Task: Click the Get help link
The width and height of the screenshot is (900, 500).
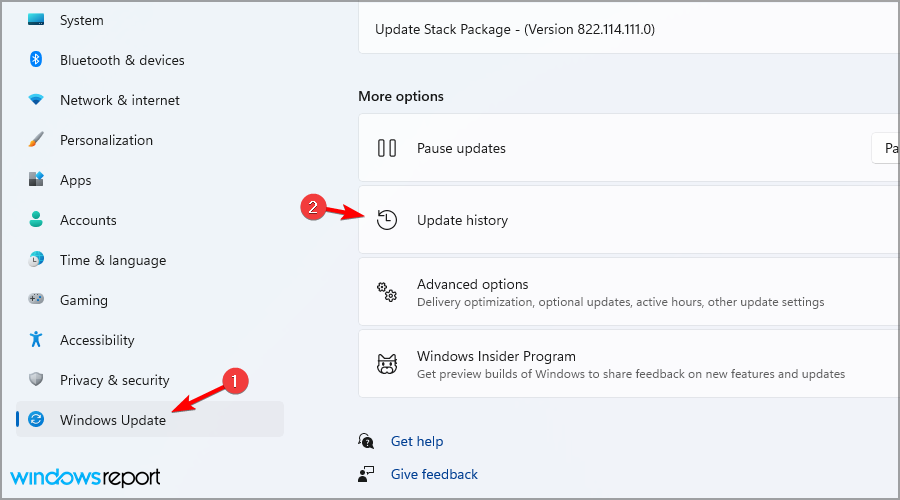Action: (417, 441)
